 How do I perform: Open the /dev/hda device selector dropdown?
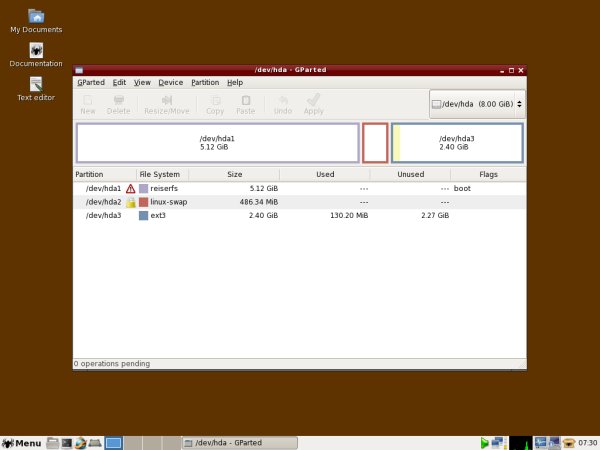tap(477, 104)
